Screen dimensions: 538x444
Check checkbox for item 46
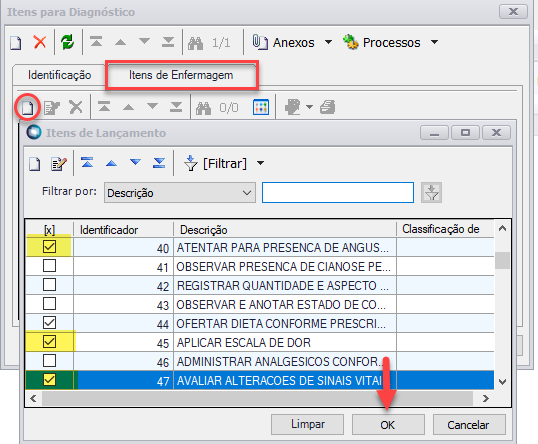pos(49,361)
